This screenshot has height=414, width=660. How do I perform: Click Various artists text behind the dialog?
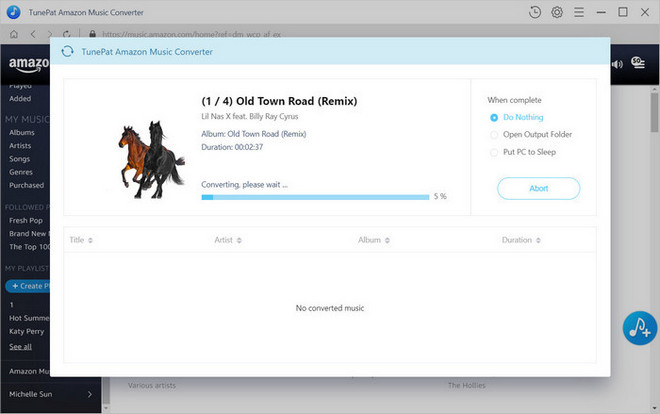(152, 385)
